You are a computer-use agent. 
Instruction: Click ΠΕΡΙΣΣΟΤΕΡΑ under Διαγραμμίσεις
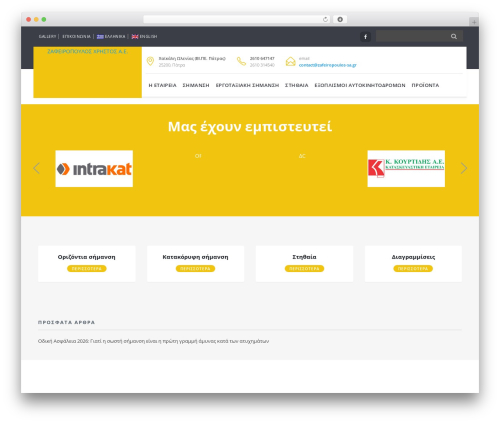point(413,269)
